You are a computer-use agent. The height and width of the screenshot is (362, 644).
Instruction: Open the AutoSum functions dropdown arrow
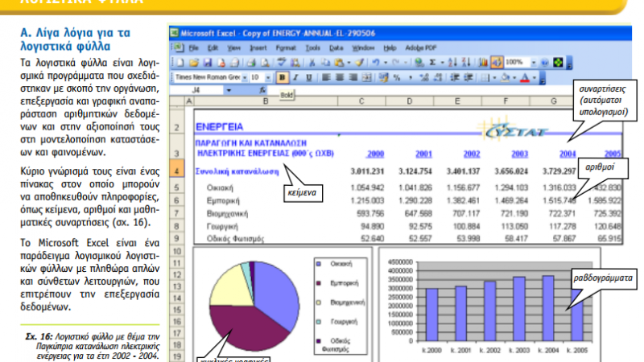point(442,63)
